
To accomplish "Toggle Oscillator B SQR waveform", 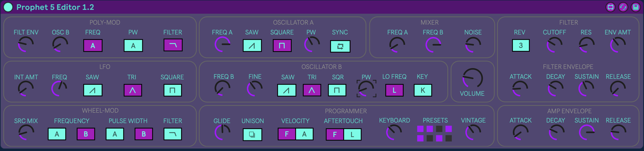I will (337, 90).
